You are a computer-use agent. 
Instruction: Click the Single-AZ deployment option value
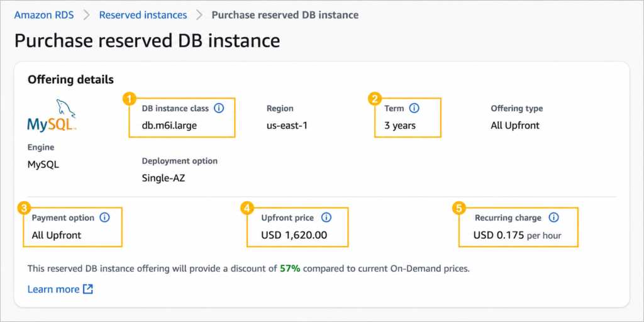click(x=164, y=178)
